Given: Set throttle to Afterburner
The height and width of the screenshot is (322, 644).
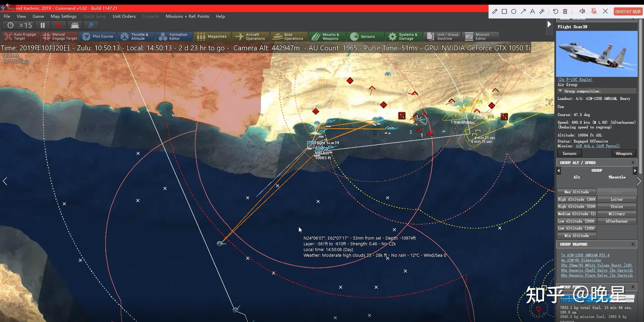Looking at the screenshot, I should click(617, 221).
